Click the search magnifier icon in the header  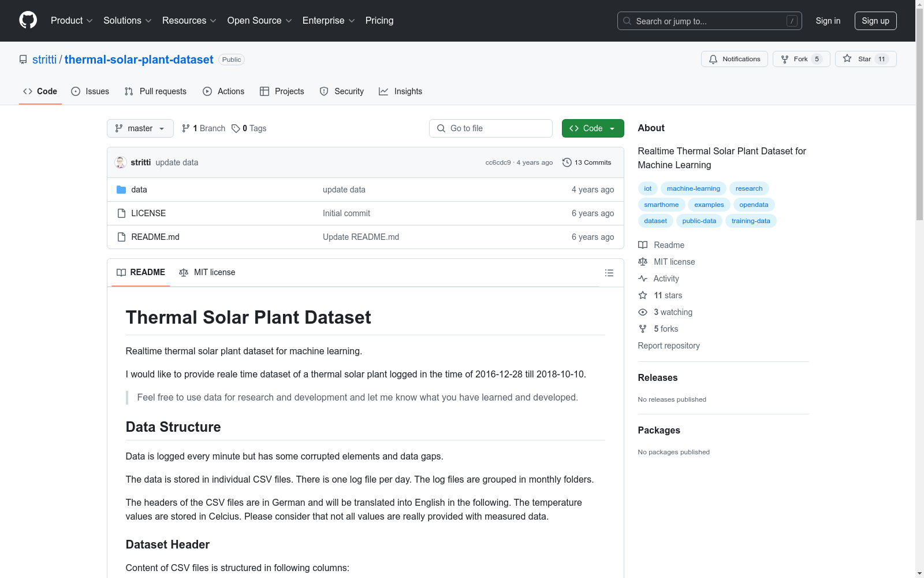[x=627, y=21]
